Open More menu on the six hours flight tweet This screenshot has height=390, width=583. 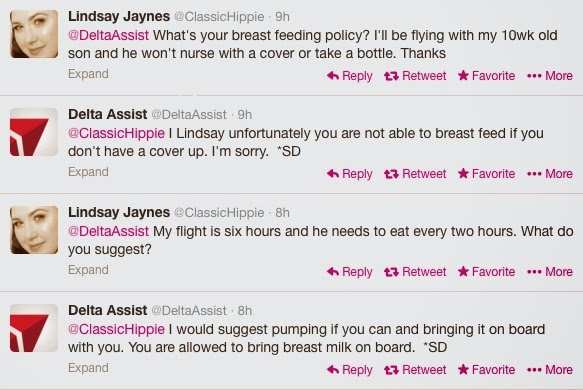pos(550,272)
